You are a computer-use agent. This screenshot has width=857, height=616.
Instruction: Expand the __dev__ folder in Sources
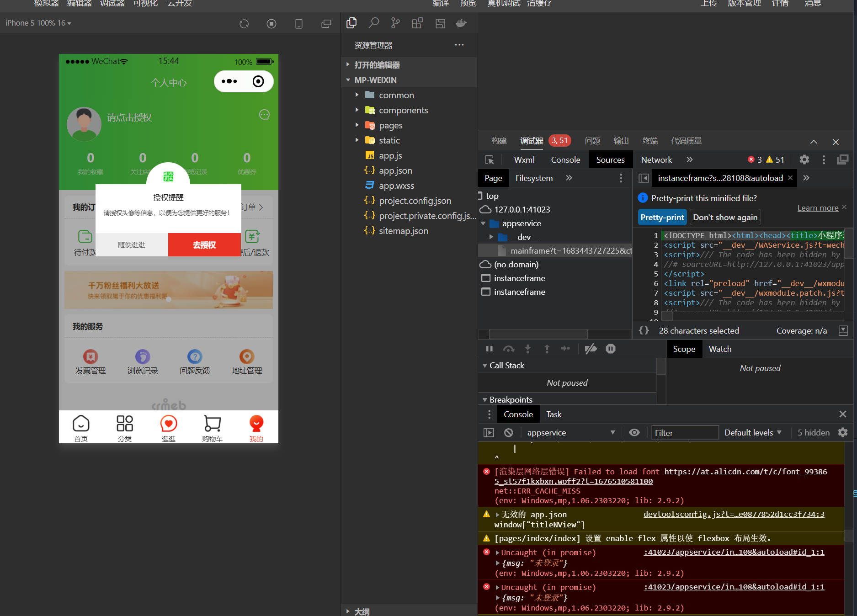(x=491, y=237)
